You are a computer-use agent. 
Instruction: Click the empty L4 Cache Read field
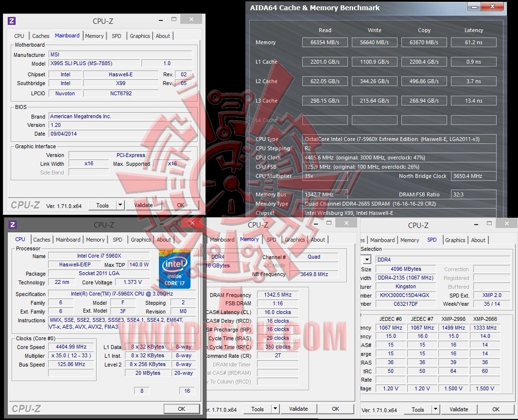pyautogui.click(x=325, y=120)
